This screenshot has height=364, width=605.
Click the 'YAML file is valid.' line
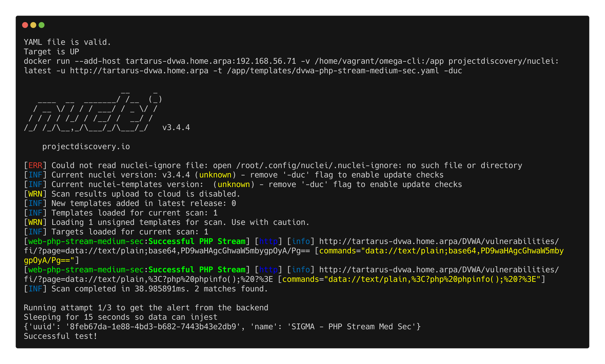point(67,42)
